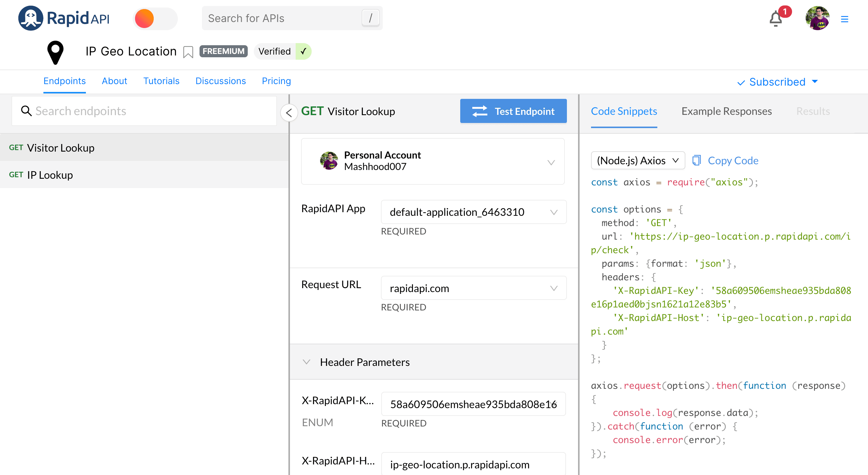This screenshot has width=868, height=475.
Task: Click the Verified checkmark badge
Action: (282, 51)
